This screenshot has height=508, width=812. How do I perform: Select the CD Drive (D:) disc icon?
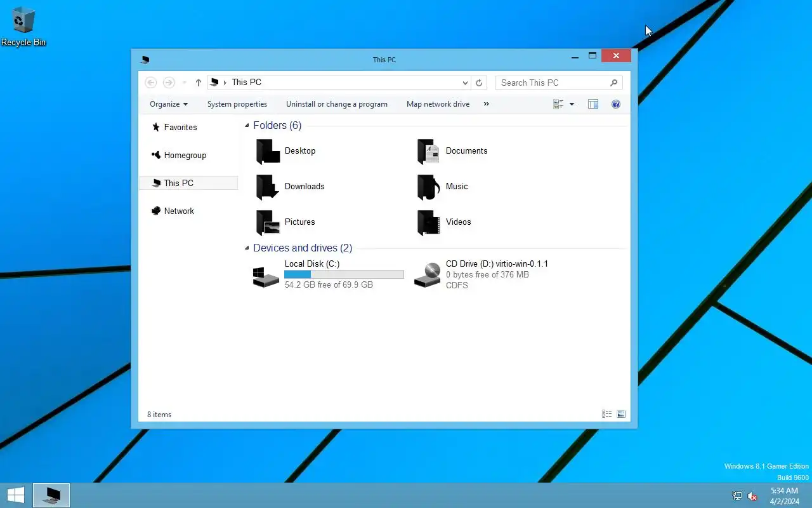tap(428, 275)
